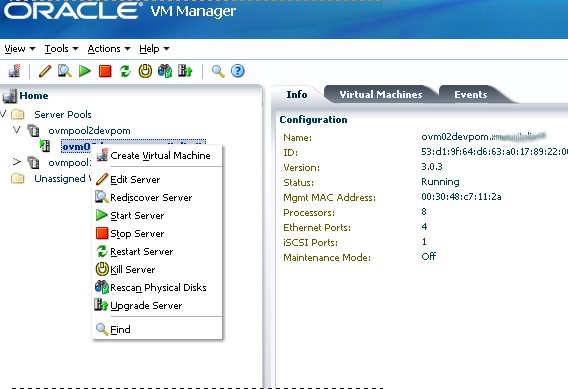Viewport: 568px width, 389px height.
Task: Switch to the Events tab
Action: (x=471, y=95)
